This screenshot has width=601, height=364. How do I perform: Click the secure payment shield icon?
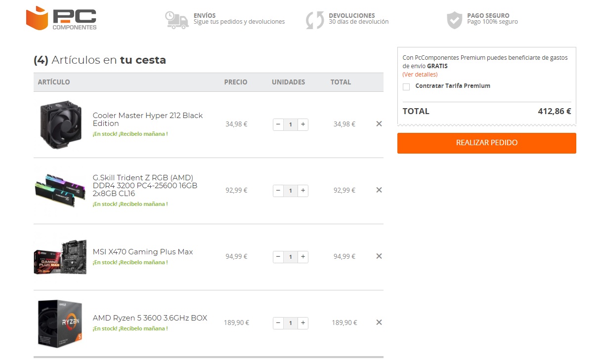(x=454, y=20)
